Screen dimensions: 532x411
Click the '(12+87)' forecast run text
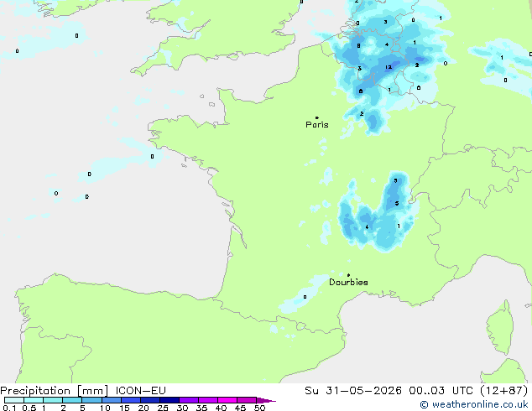point(504,391)
